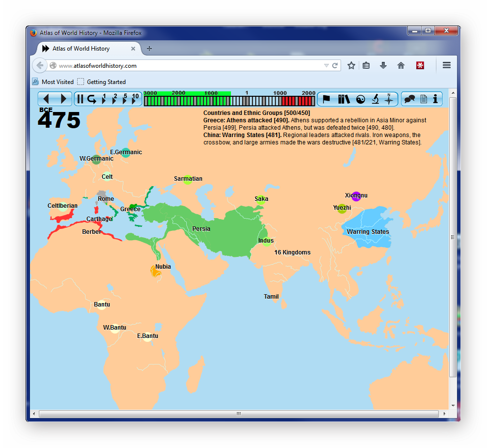
Task: Expand the address bar history dropdown
Action: [325, 65]
